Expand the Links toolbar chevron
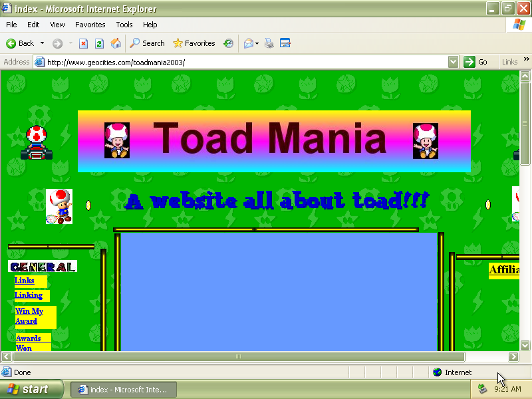 point(526,59)
